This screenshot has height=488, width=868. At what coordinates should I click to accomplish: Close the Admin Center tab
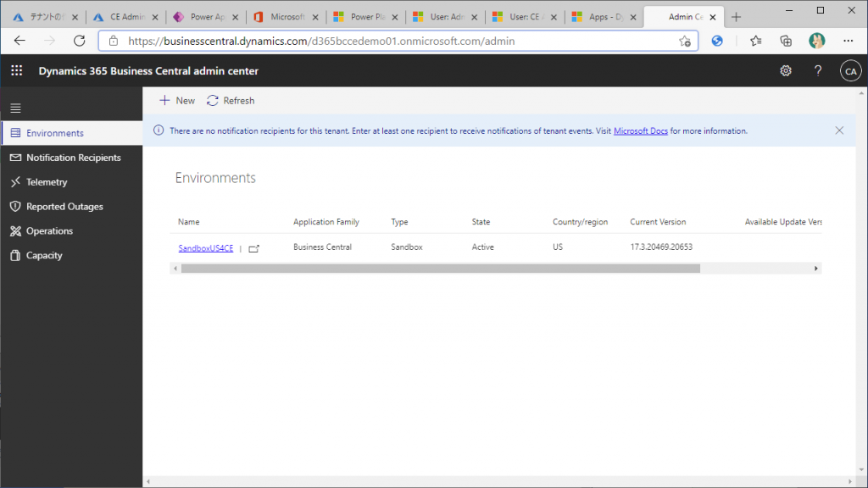[713, 17]
